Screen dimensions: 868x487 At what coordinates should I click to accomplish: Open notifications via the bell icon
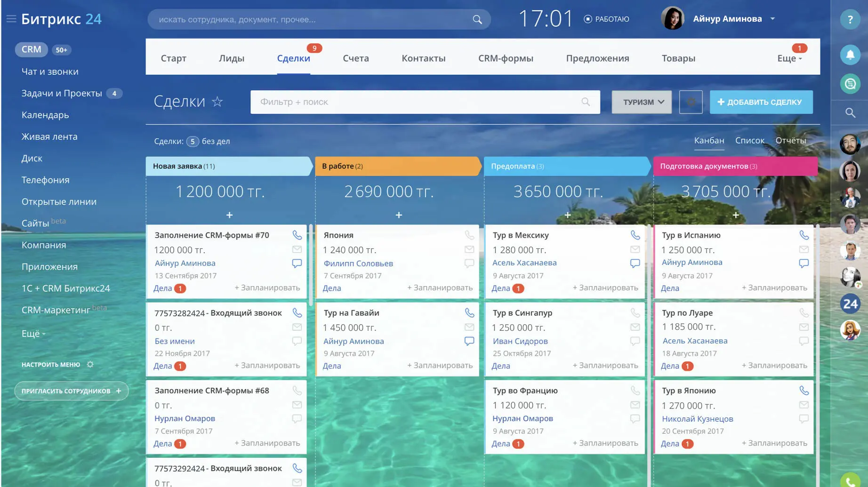(850, 55)
